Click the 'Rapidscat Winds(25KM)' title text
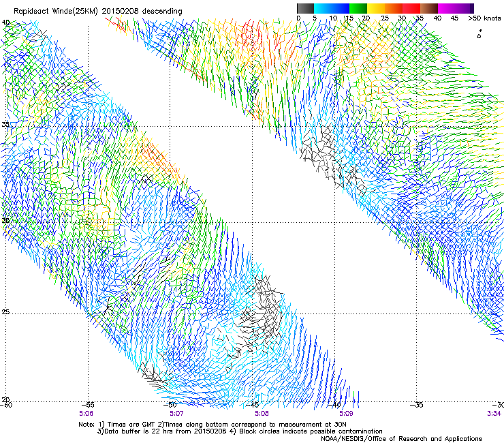504x443 pixels. tap(55, 12)
